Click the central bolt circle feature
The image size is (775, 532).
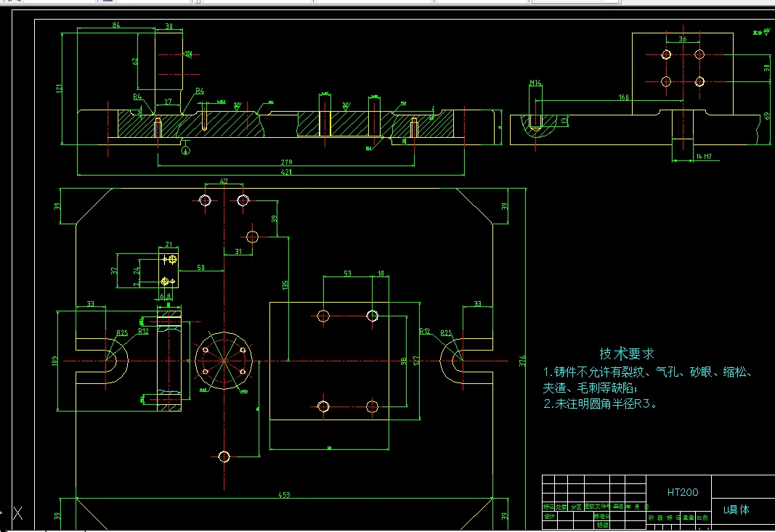224,361
